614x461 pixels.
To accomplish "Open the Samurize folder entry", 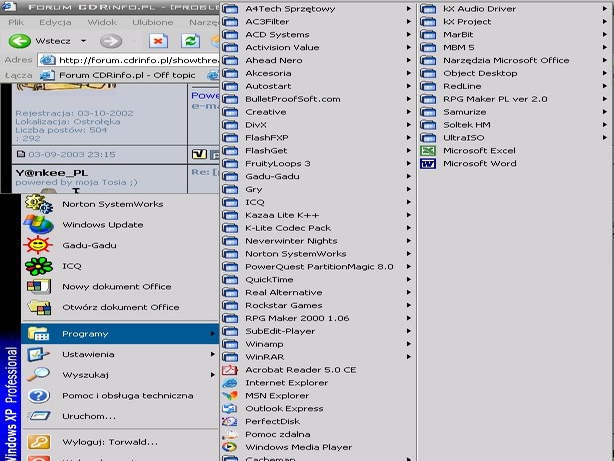I will click(x=515, y=112).
